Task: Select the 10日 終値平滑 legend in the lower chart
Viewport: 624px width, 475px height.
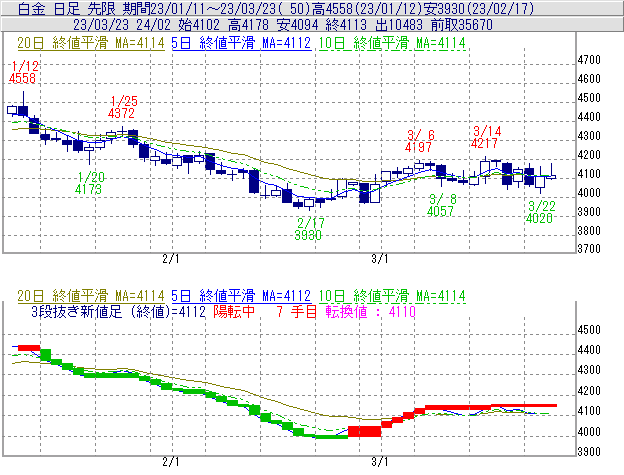Action: [x=392, y=296]
